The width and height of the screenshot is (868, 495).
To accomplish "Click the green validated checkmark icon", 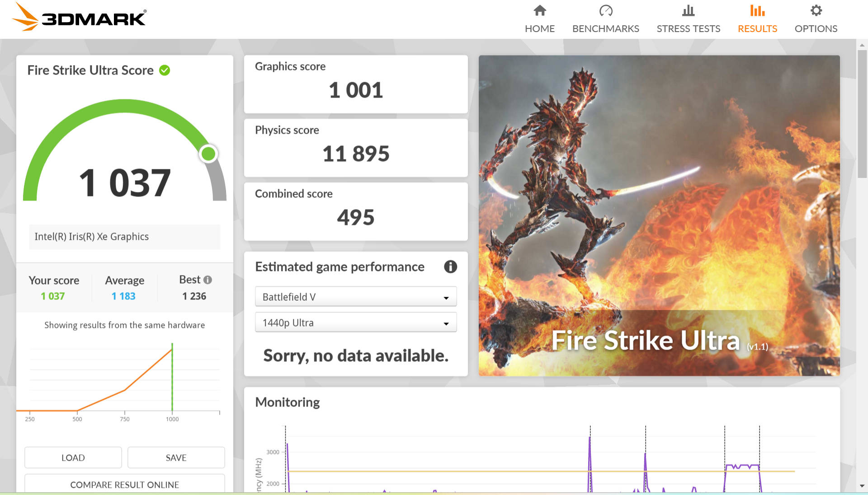I will pyautogui.click(x=165, y=70).
